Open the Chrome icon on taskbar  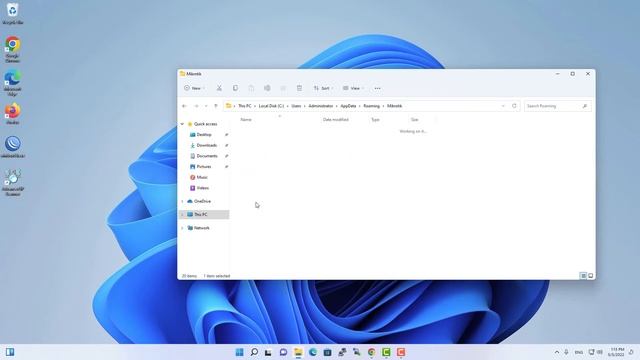[x=371, y=352]
